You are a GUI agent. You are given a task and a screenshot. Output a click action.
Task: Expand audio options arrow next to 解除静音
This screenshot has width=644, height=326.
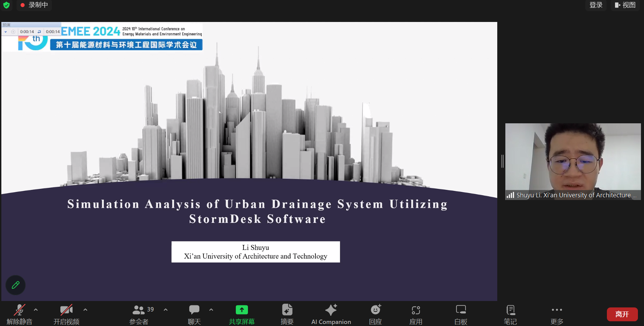pos(36,309)
